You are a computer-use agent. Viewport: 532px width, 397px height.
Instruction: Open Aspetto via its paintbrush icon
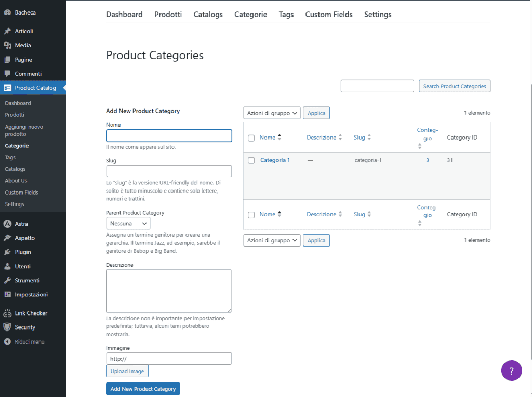pyautogui.click(x=7, y=238)
